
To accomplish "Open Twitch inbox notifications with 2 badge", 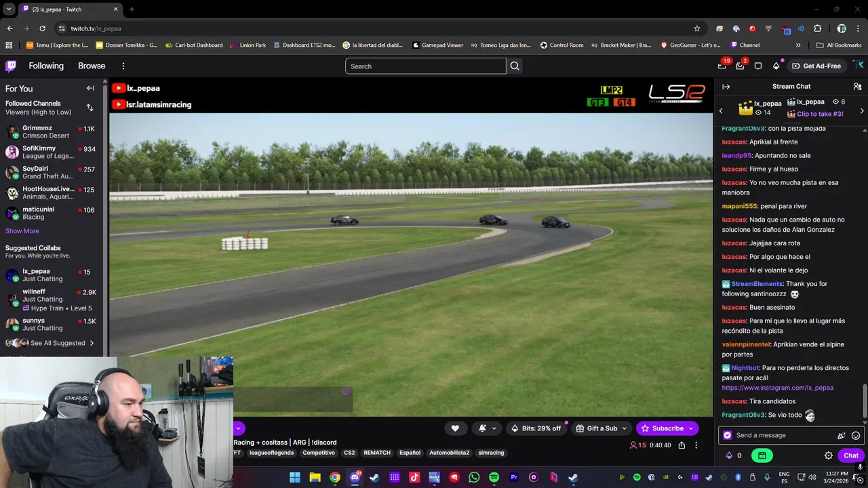I will tap(740, 66).
